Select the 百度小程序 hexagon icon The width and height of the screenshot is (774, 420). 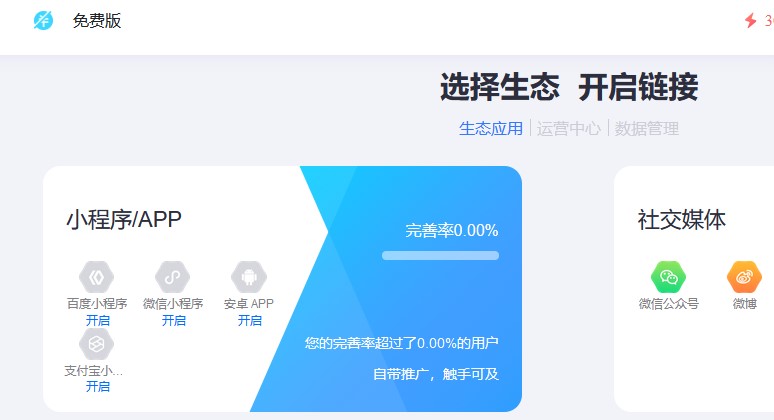[x=97, y=277]
